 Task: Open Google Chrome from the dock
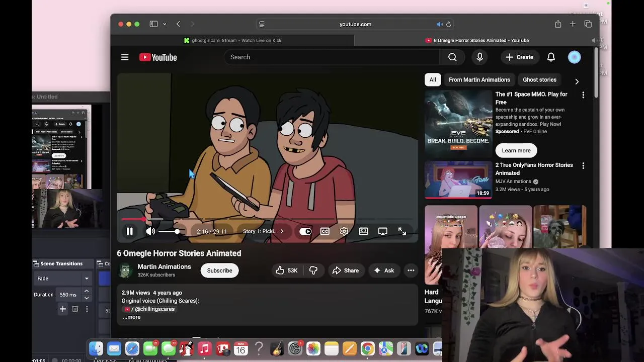[x=367, y=348]
